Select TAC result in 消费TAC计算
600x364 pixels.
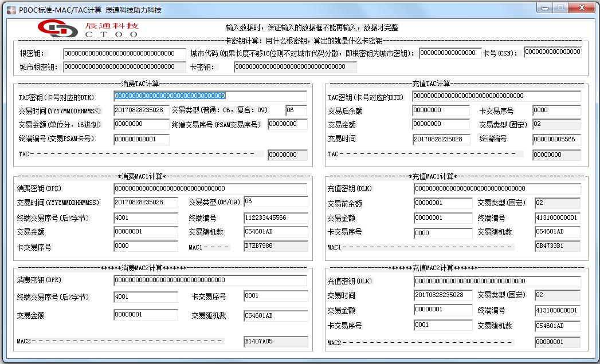coord(287,155)
